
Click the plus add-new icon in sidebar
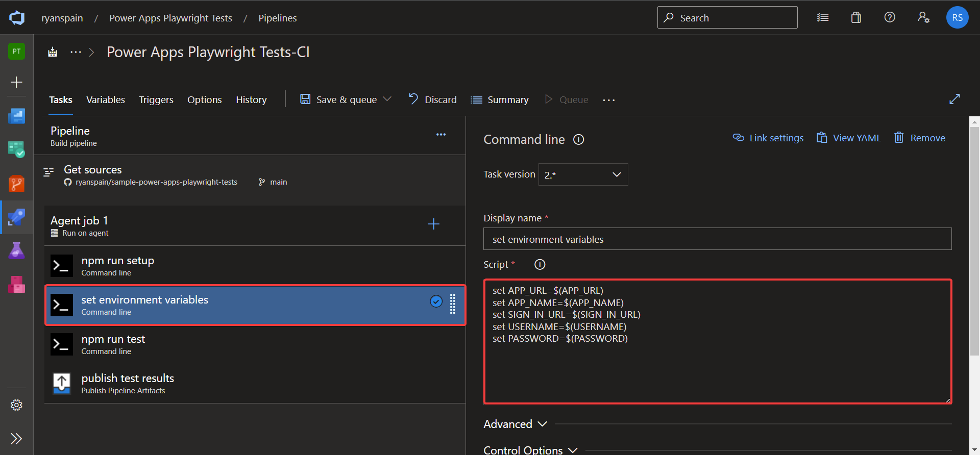pos(16,82)
